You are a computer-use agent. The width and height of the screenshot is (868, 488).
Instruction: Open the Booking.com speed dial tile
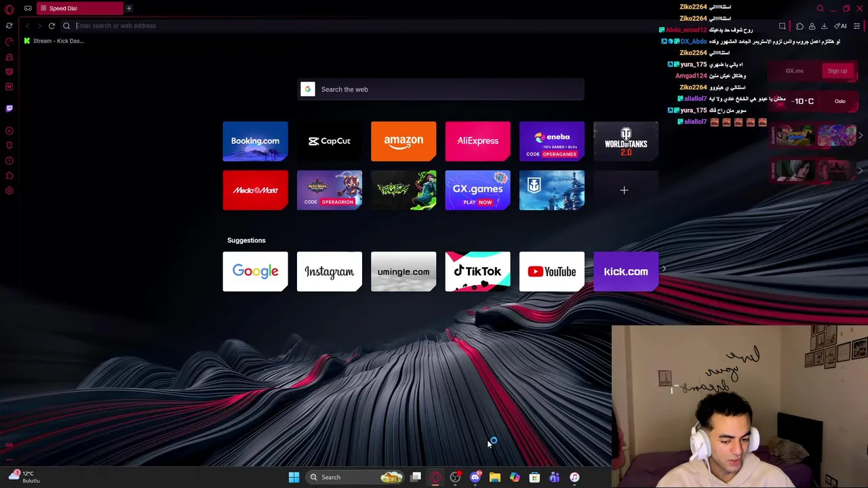coord(255,141)
